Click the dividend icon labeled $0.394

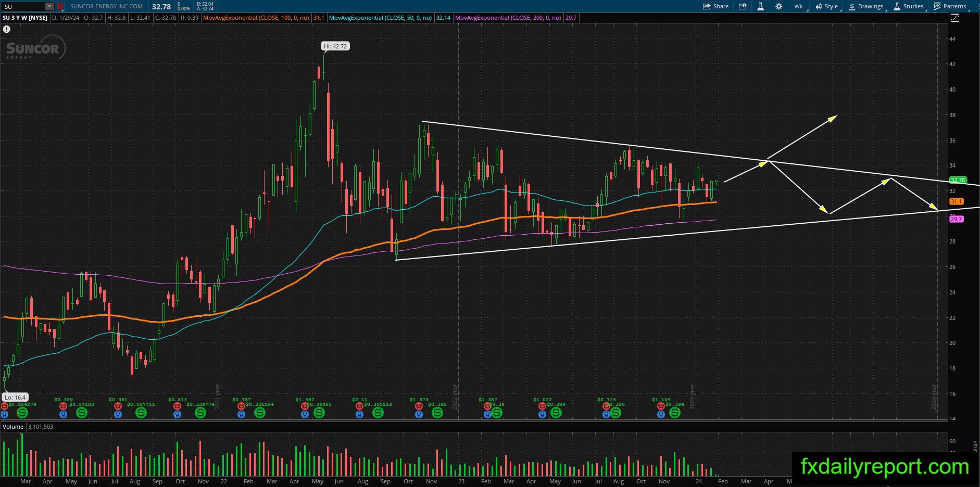[675, 413]
